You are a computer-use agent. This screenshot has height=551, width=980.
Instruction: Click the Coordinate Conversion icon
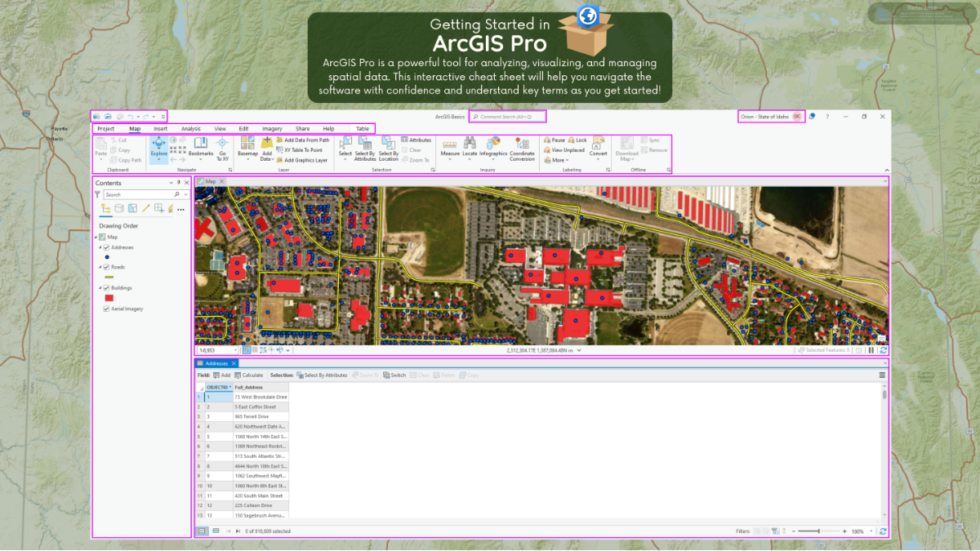click(522, 144)
